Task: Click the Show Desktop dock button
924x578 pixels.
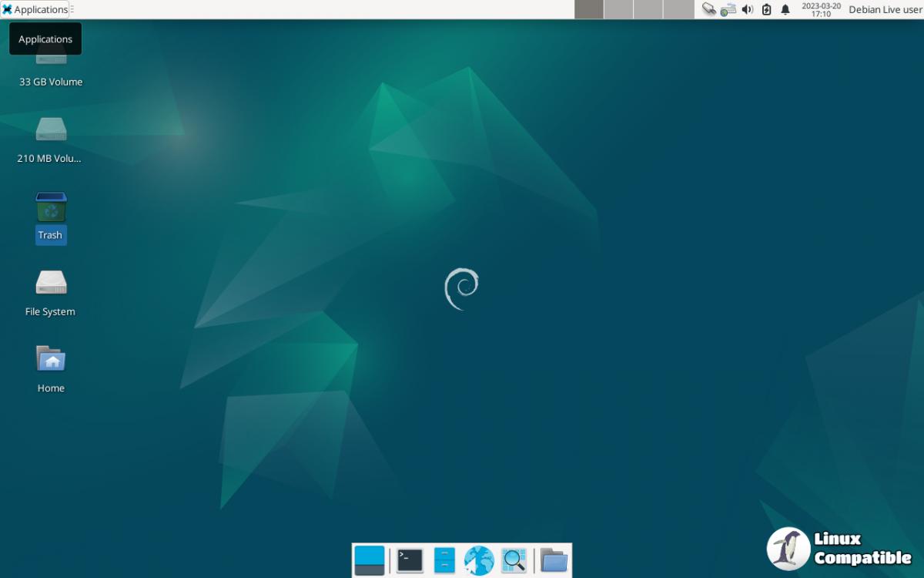Action: (x=369, y=560)
